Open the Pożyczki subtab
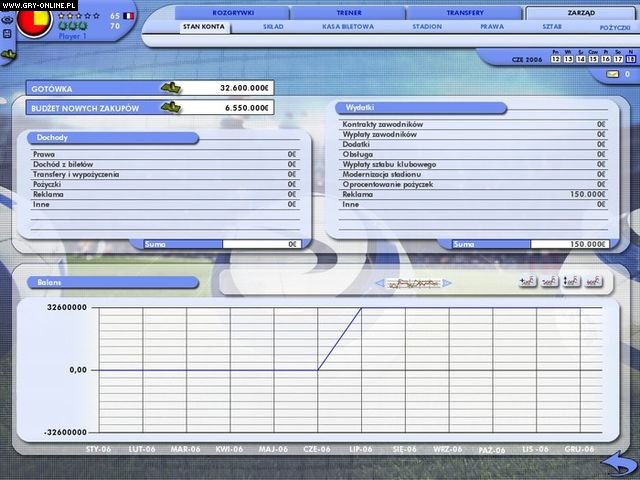The image size is (640, 480). click(x=613, y=27)
